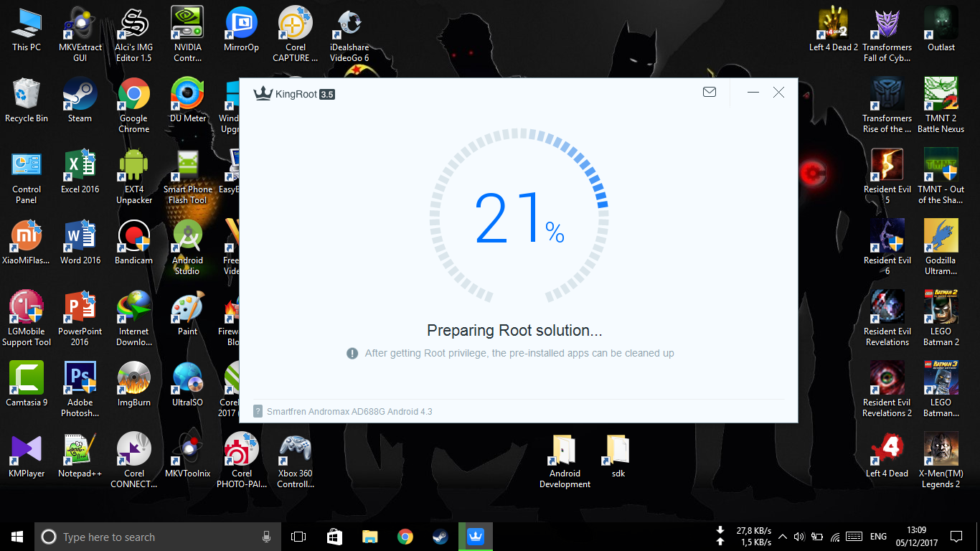Launch the Left 4 Dead 2 game shortcut
Viewport: 980px width, 551px height.
point(834,30)
